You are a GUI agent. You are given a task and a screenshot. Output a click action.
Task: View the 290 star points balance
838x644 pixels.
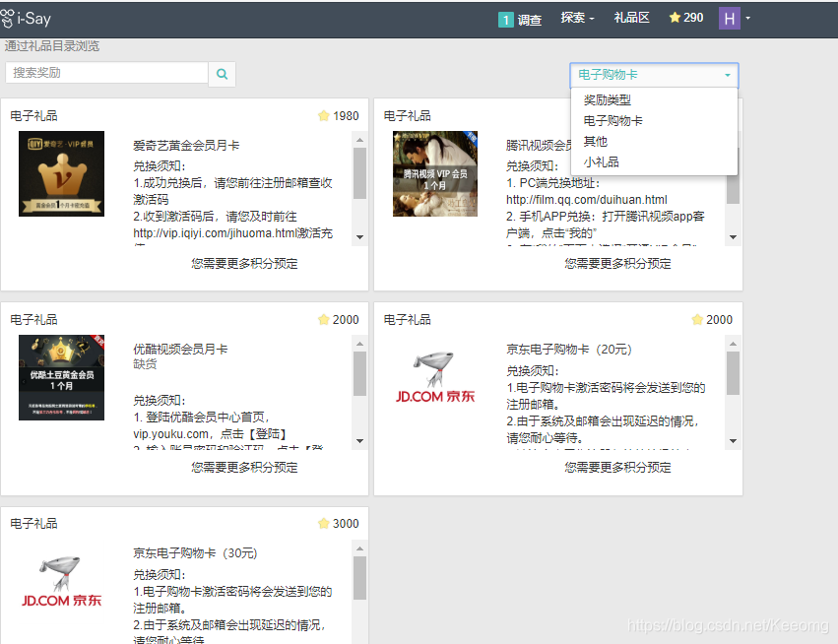pos(686,18)
